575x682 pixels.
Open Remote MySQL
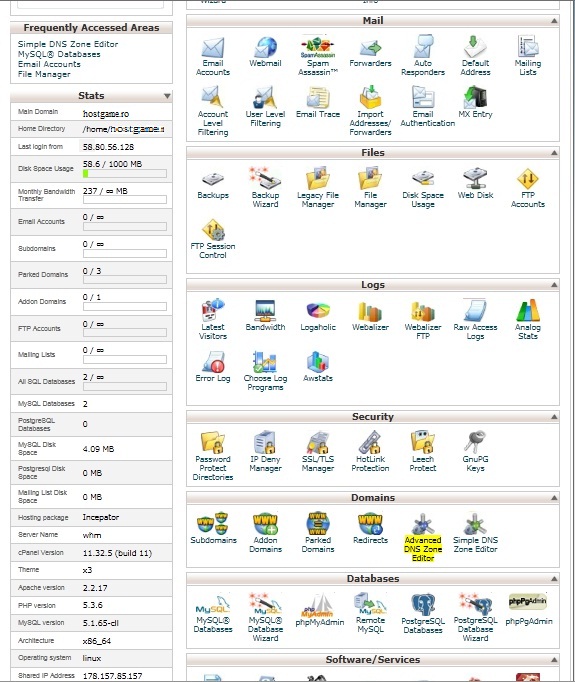[370, 613]
